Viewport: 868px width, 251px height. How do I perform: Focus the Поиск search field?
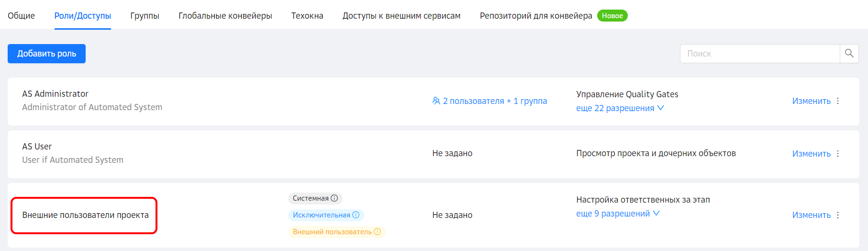[759, 54]
